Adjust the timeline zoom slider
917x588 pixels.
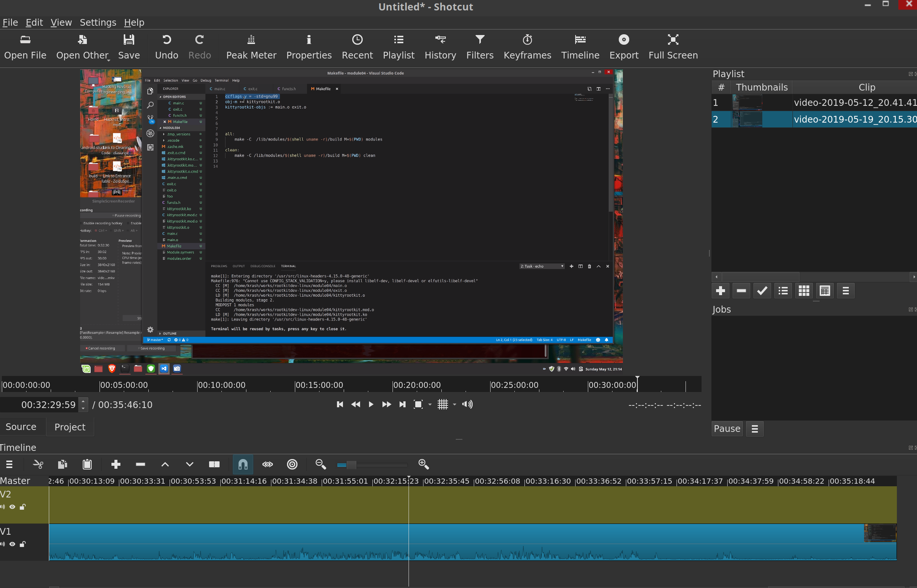click(352, 465)
